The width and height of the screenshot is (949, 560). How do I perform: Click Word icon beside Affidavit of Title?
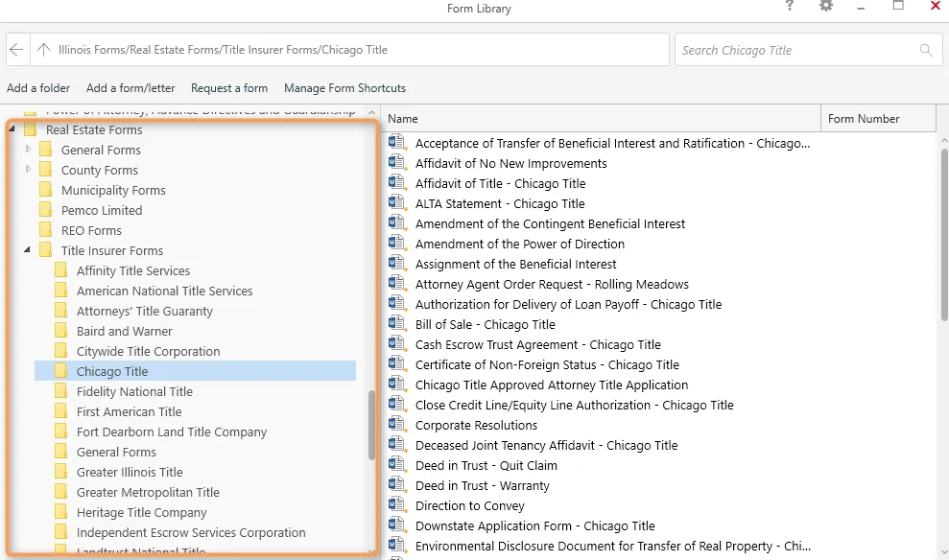pyautogui.click(x=396, y=182)
